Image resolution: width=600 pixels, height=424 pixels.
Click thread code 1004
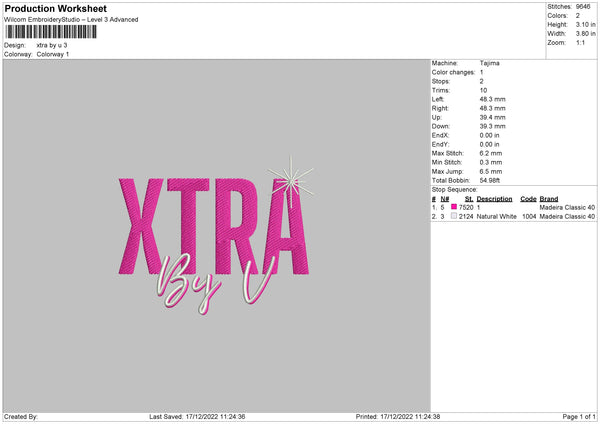click(529, 217)
